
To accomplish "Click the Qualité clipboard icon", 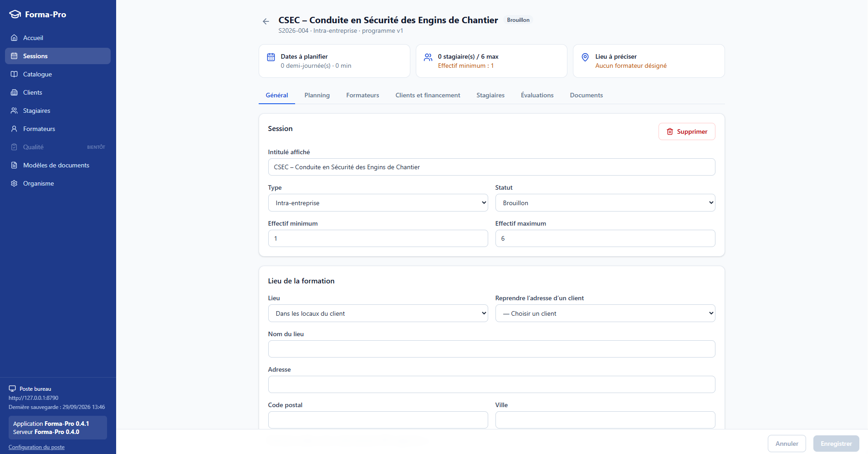I will point(14,147).
